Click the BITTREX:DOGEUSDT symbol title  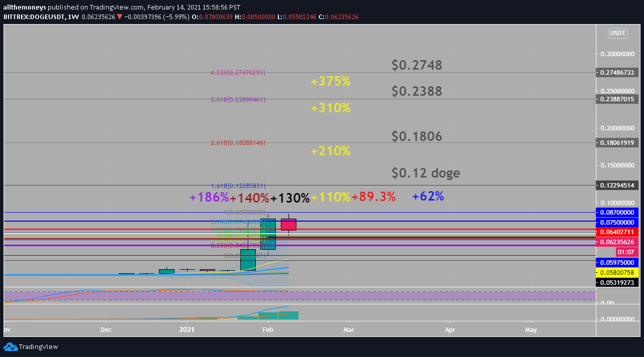33,17
